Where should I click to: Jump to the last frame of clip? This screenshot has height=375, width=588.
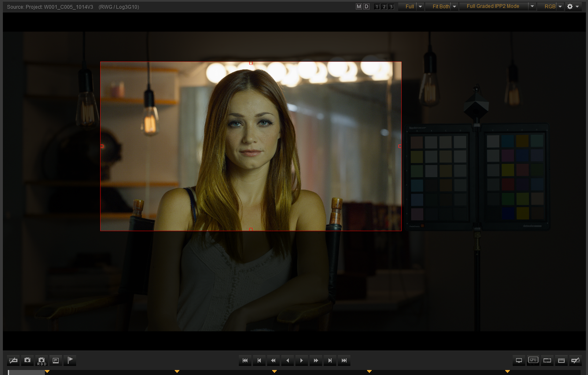(x=344, y=360)
